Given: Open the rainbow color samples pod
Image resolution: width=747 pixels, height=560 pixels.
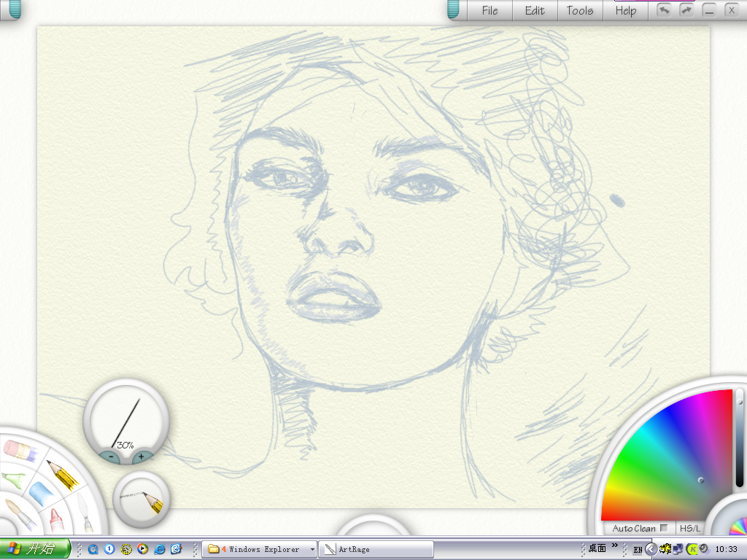Looking at the screenshot, I should [x=738, y=526].
